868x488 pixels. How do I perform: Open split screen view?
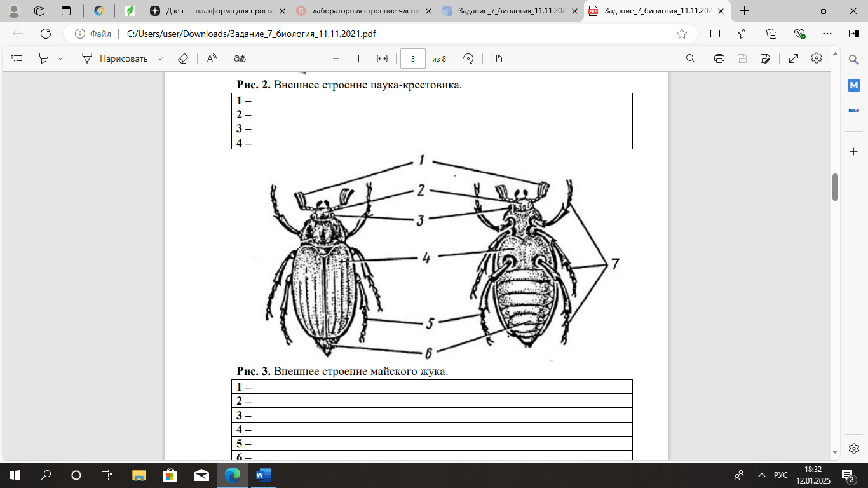(x=715, y=34)
